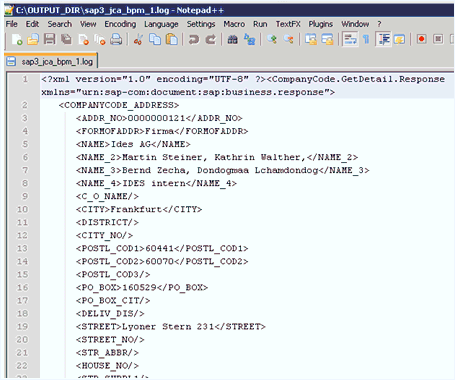Toggle synchronized horizontal scrolling icon
Viewport: 455px width, 380px height.
tap(327, 40)
